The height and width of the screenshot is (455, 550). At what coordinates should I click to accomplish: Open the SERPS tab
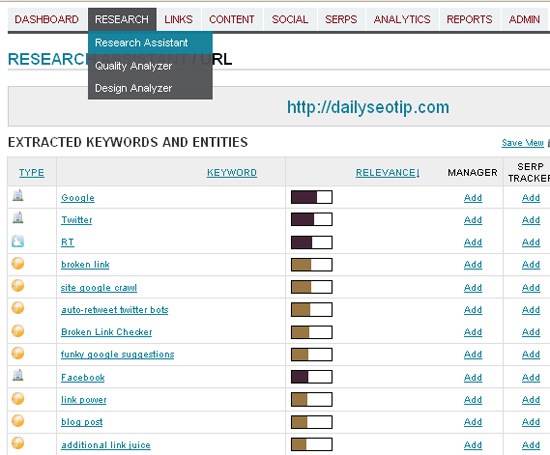coord(341,19)
